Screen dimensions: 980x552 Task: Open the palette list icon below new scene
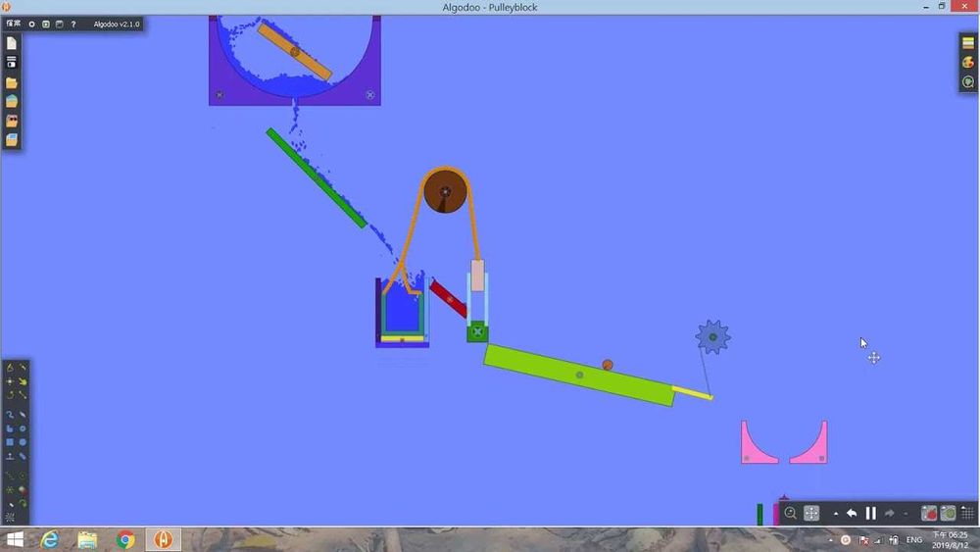click(12, 62)
